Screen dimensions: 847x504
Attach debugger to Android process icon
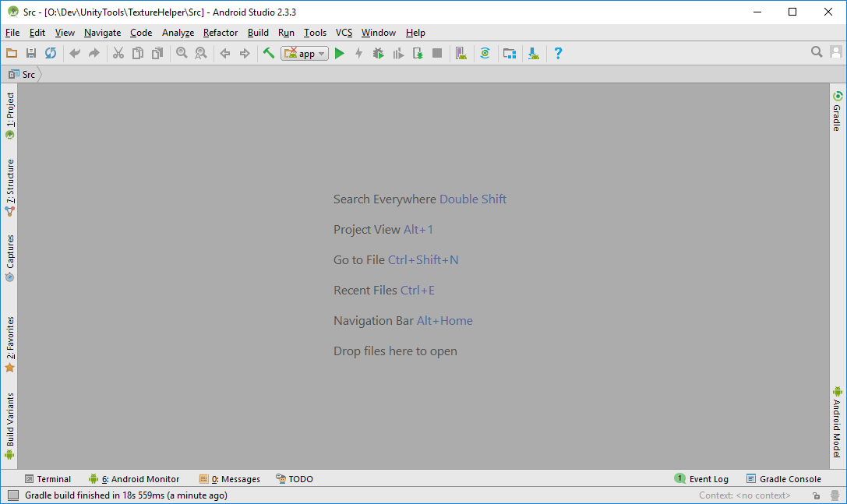coord(418,53)
